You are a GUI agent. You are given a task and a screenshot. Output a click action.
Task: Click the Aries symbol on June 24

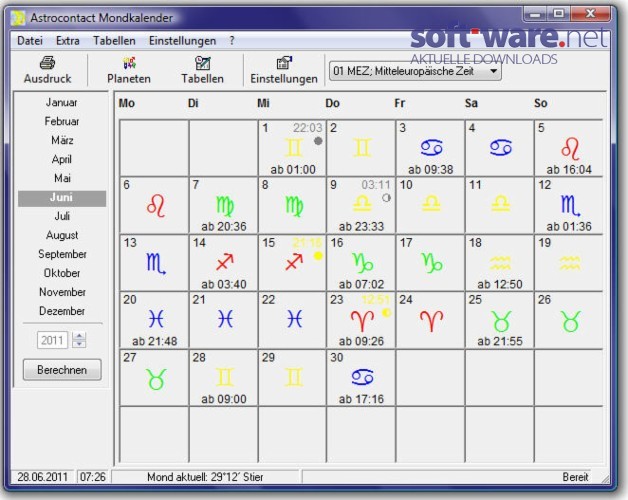tap(431, 321)
